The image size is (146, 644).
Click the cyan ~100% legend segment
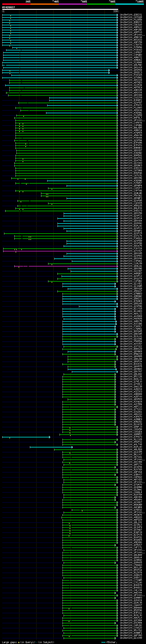[130, 4]
